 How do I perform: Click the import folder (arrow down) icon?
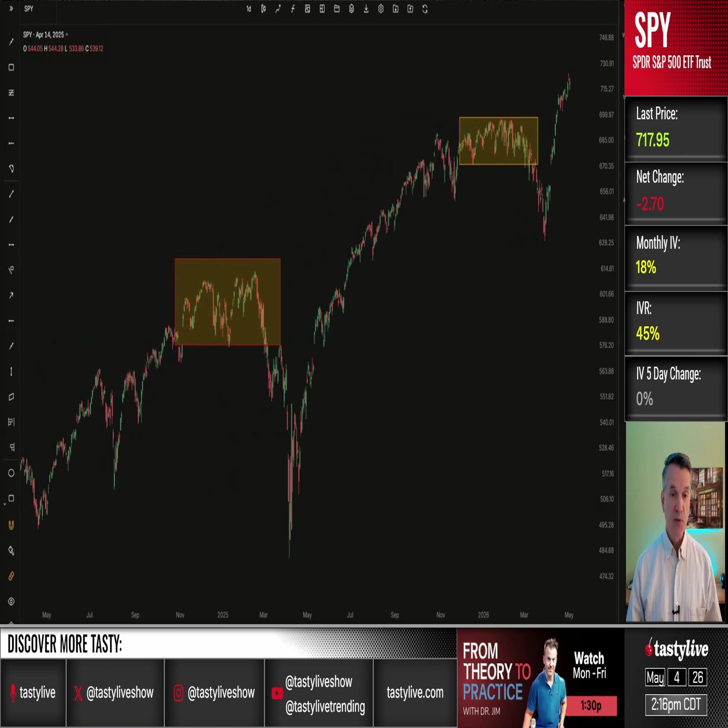(x=396, y=9)
